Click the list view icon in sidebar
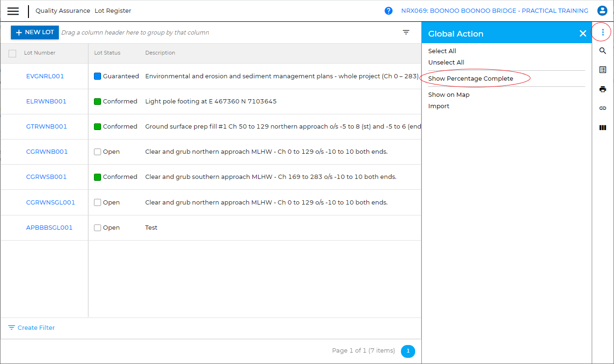 pos(603,70)
